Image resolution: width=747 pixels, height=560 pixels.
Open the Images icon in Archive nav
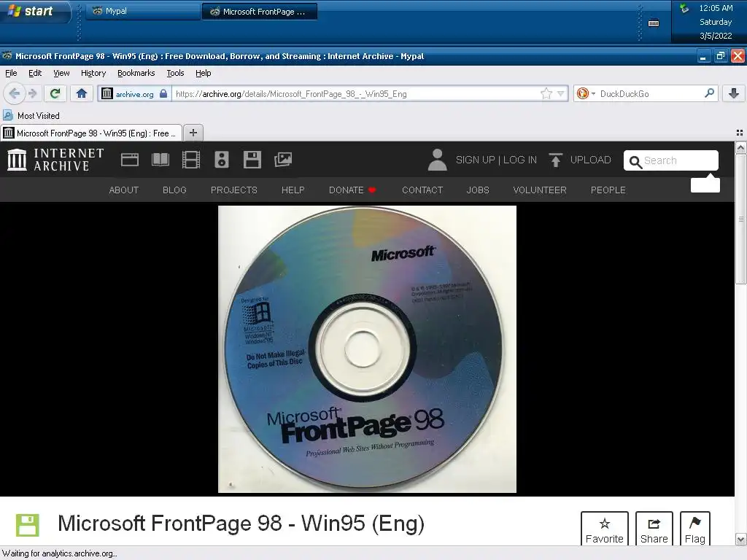click(x=283, y=160)
